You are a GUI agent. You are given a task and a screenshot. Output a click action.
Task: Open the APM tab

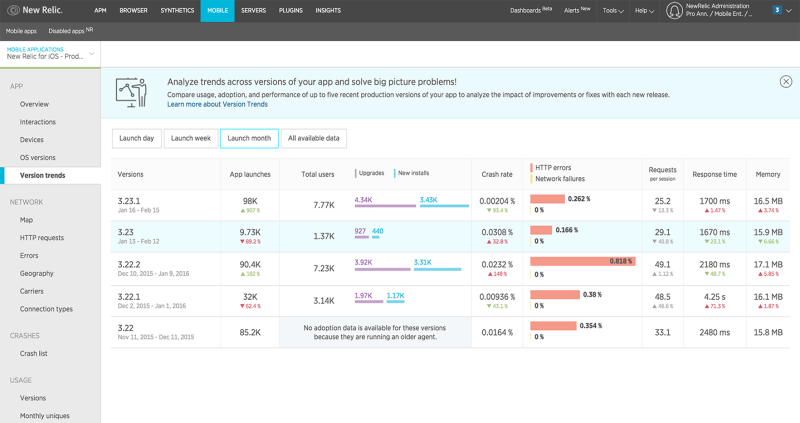[100, 10]
